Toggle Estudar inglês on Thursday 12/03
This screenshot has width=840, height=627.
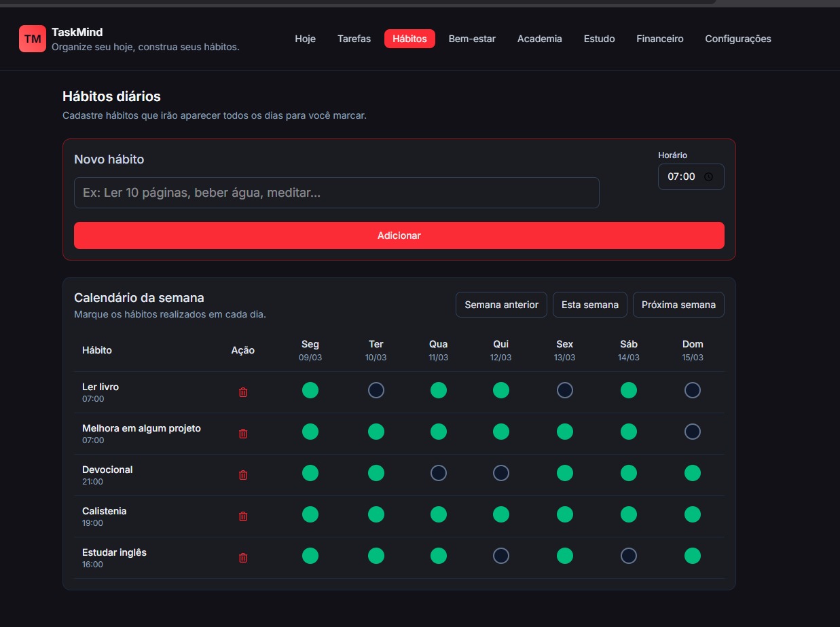coord(501,556)
